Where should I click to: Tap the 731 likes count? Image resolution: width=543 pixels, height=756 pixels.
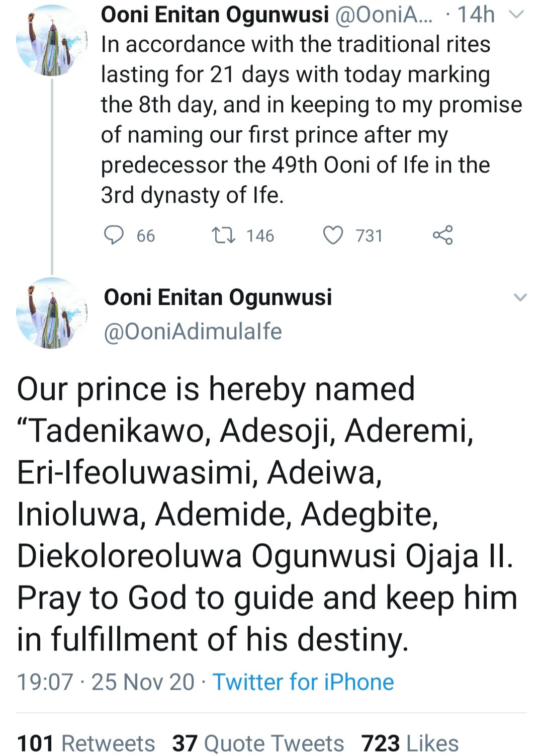(369, 236)
